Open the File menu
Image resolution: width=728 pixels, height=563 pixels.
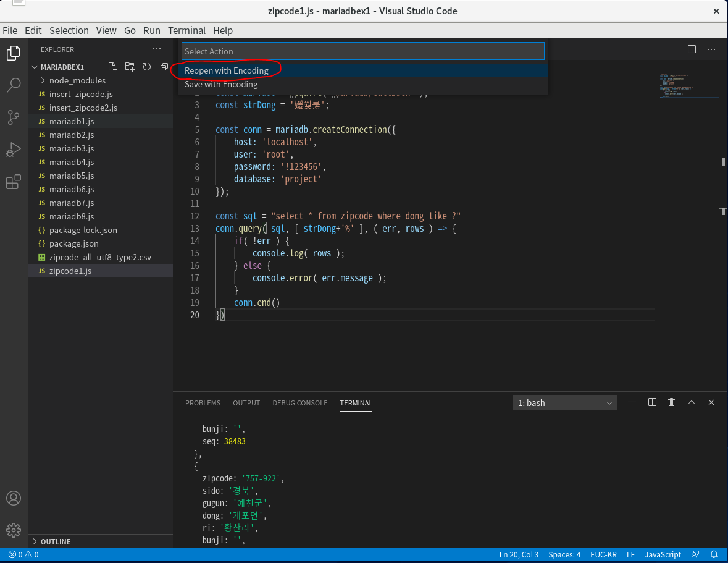10,31
